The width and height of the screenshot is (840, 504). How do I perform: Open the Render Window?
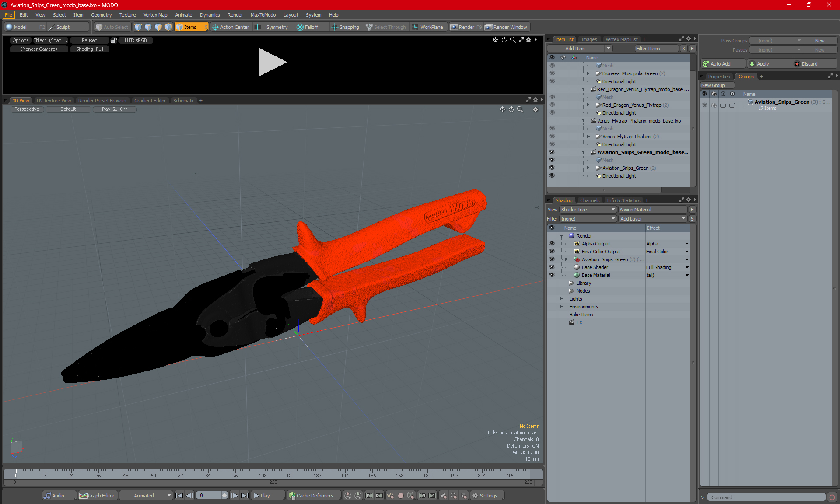point(507,27)
